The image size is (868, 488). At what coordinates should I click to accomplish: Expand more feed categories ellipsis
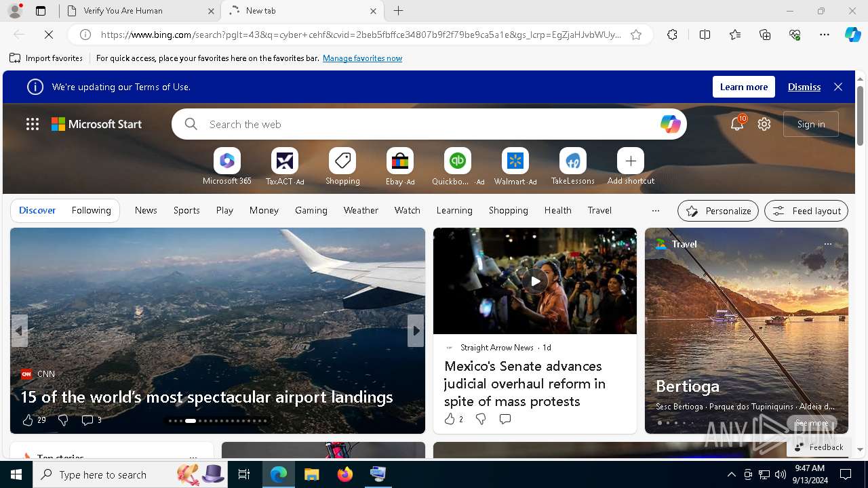(655, 211)
